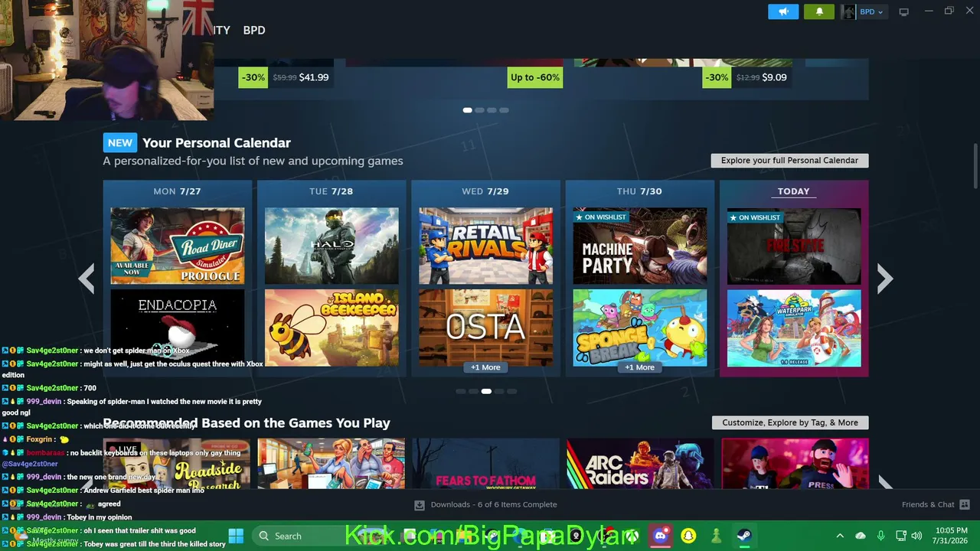Select fifth Personal Calendar page dot
Screen dimensions: 980x551
(511, 391)
